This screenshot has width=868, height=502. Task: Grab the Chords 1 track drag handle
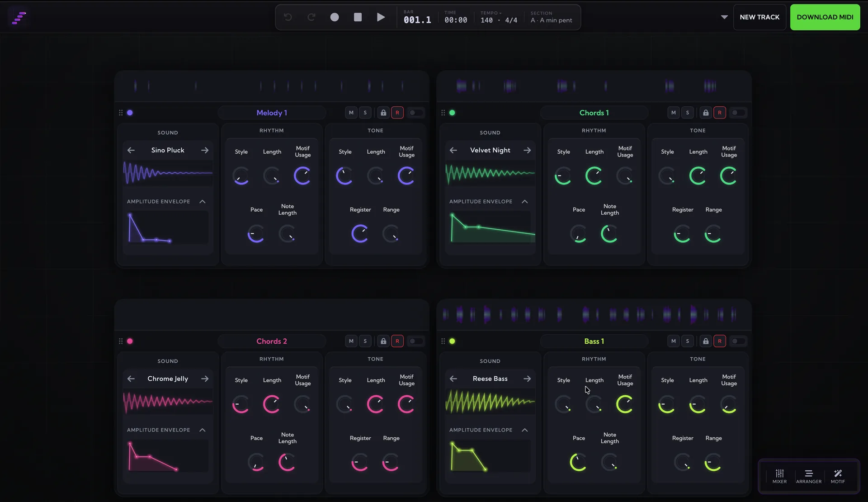pos(443,113)
